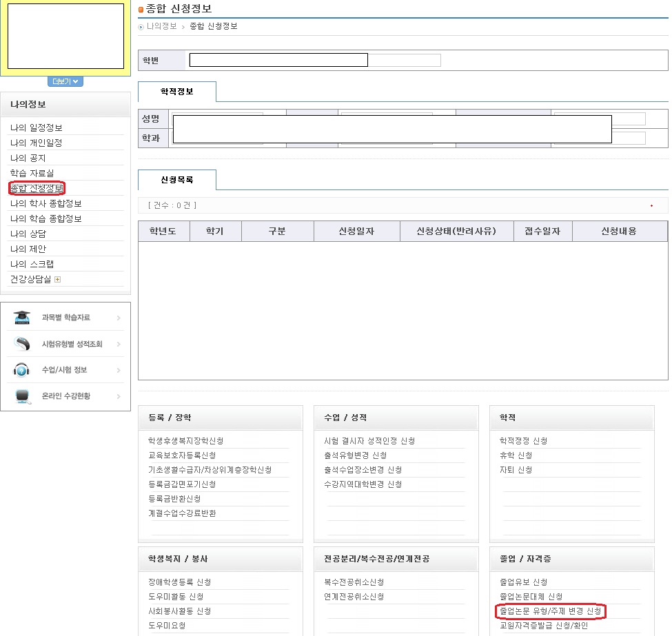The width and height of the screenshot is (672, 636).
Task: Click the graduation cap icon for 과목별 학습자료
Action: tap(22, 318)
